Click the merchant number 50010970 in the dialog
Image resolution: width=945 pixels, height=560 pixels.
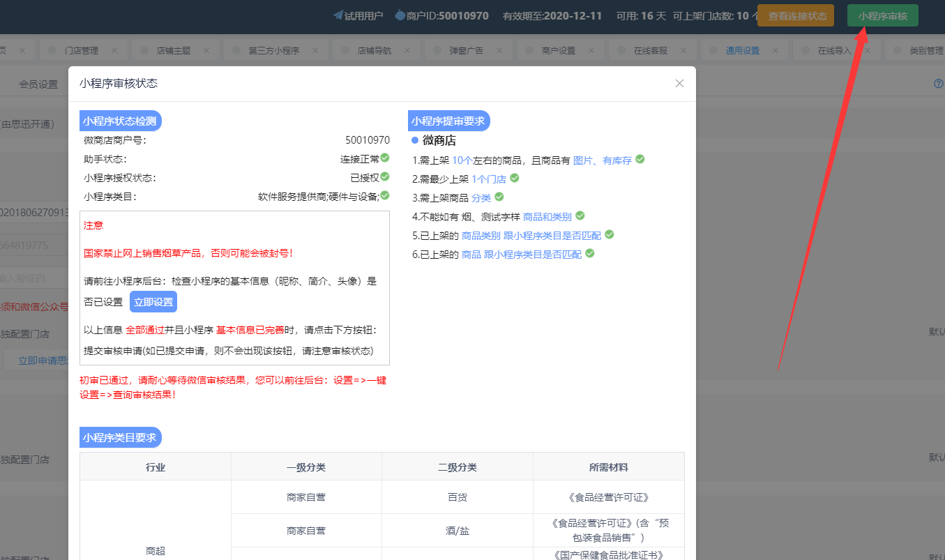(368, 140)
